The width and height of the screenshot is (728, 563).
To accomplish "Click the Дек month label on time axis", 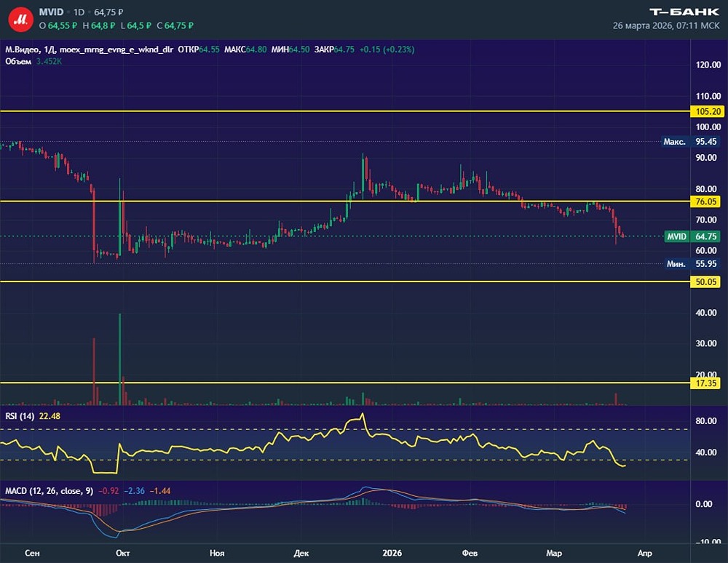I will coord(301,553).
